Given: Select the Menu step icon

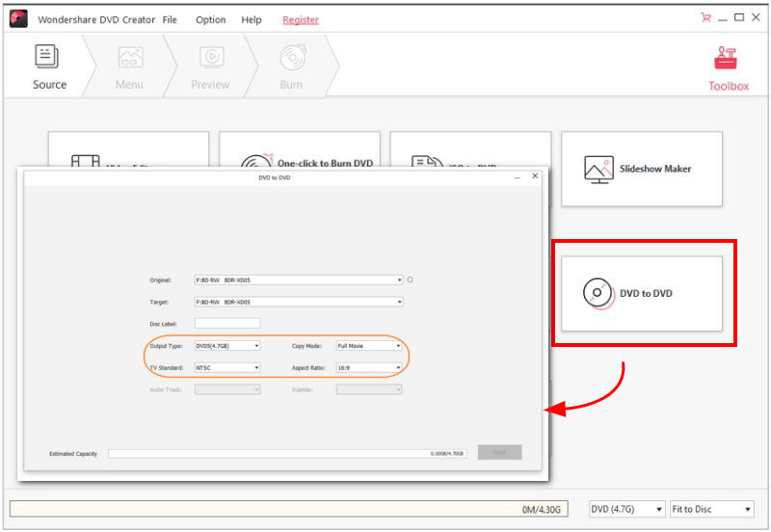Looking at the screenshot, I should coord(130,58).
